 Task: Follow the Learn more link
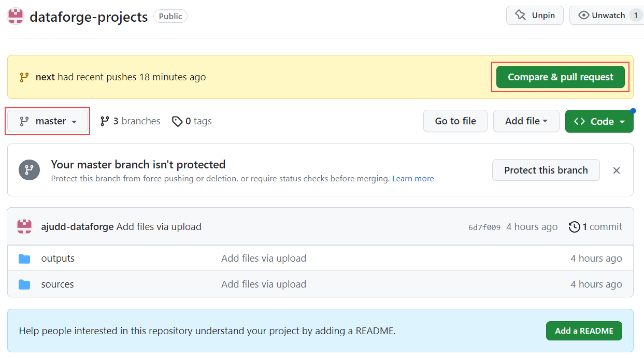[413, 179]
